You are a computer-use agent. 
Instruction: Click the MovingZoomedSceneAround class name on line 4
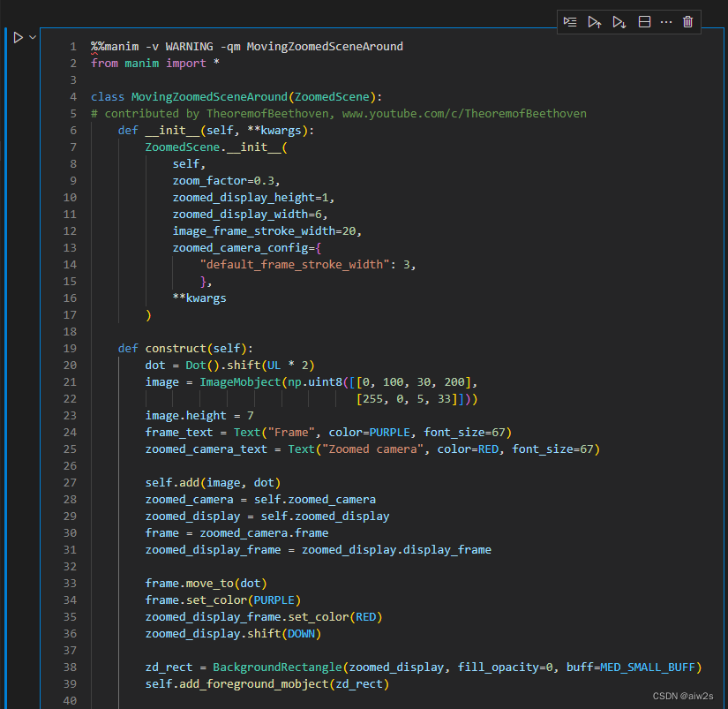click(x=209, y=96)
